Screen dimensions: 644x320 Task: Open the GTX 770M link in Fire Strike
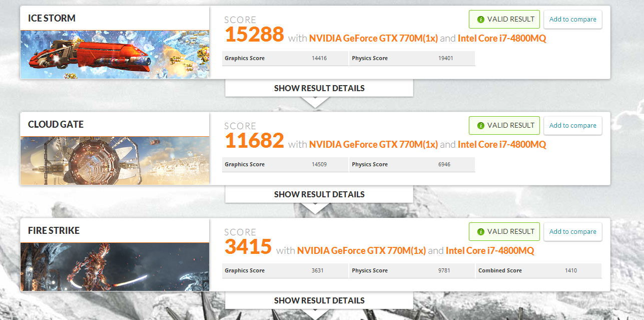click(361, 251)
